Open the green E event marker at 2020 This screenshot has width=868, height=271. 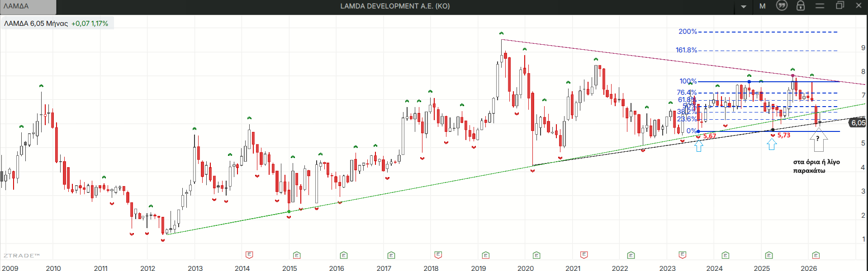point(536,255)
